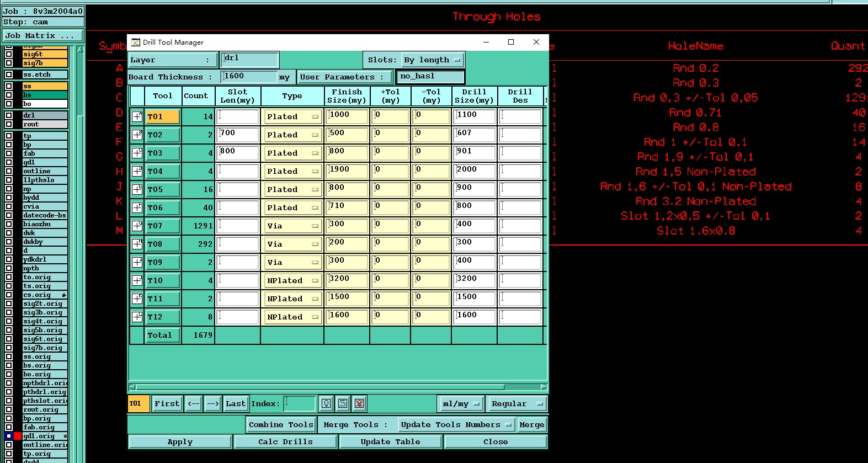
Task: Click the User Parameters button
Action: pos(345,77)
